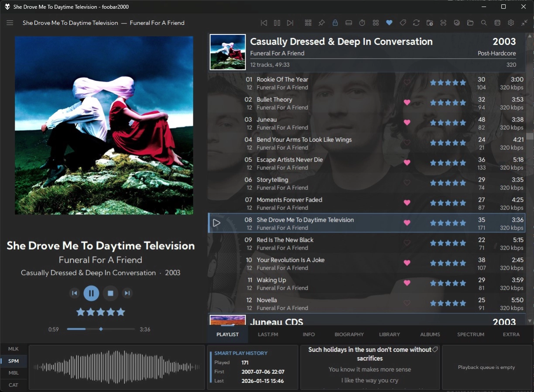This screenshot has width=534, height=392.
Task: Click the picture artwork toolbar icon
Action: point(457,23)
